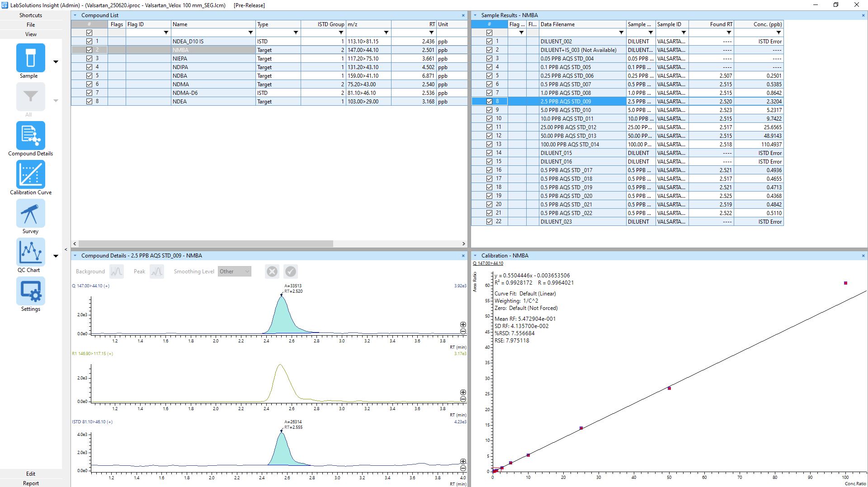Select the NDMA-D6 compound name
The height and width of the screenshot is (487, 868).
[185, 93]
